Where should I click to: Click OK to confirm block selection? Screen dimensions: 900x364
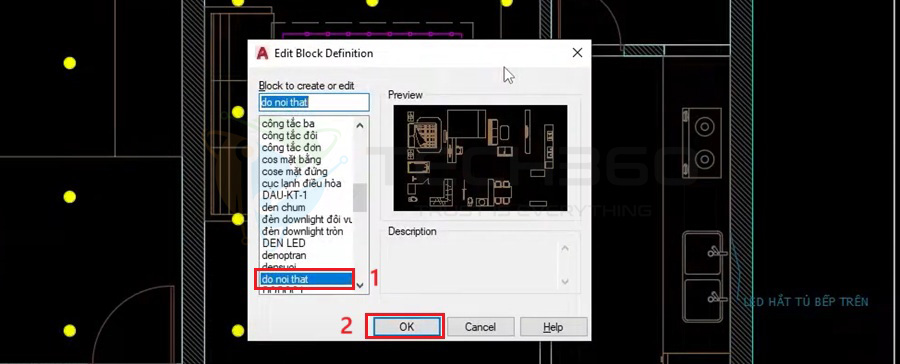coord(406,327)
